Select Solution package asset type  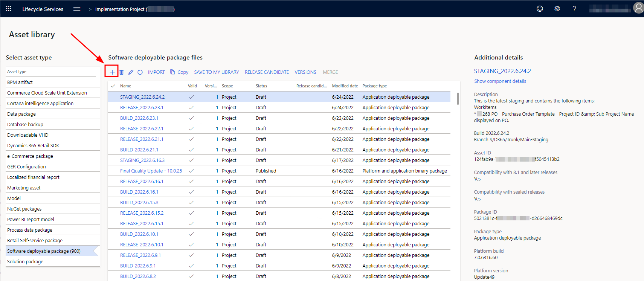tap(25, 261)
